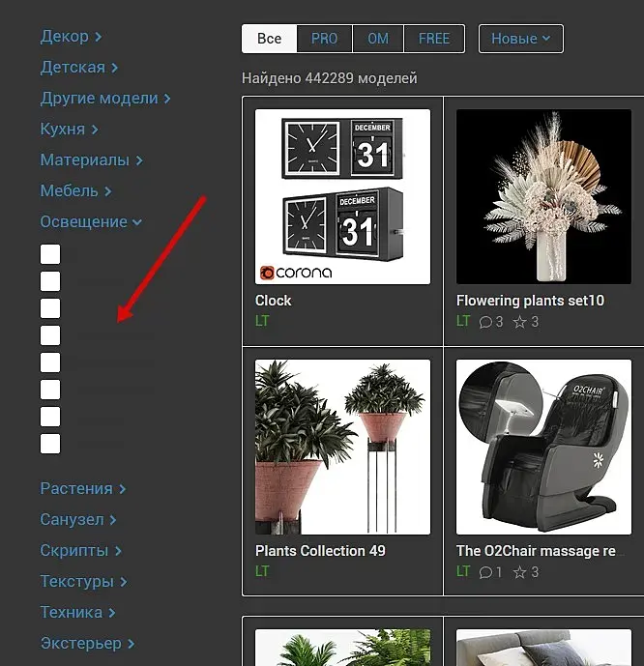Click the 'Найдено 442289 моделей' results text
Image resolution: width=644 pixels, height=666 pixels.
click(x=329, y=78)
